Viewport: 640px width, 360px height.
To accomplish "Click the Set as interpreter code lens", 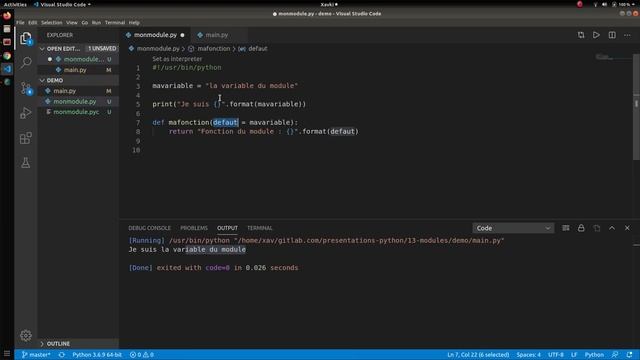I will 177,59.
